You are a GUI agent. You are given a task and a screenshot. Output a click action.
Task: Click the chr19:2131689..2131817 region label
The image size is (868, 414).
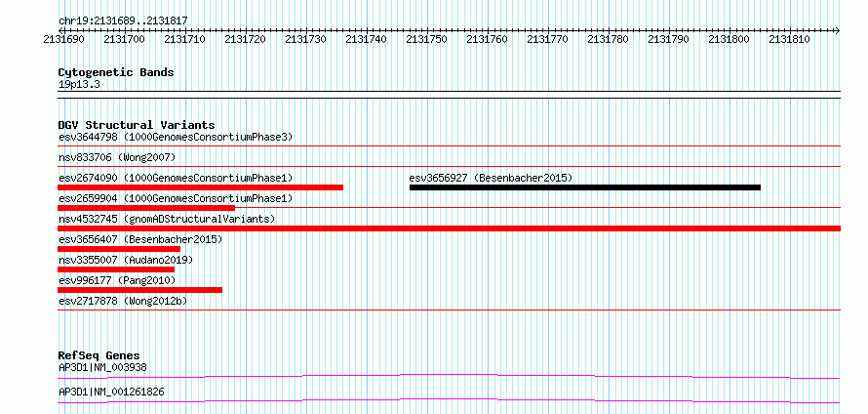pyautogui.click(x=123, y=21)
